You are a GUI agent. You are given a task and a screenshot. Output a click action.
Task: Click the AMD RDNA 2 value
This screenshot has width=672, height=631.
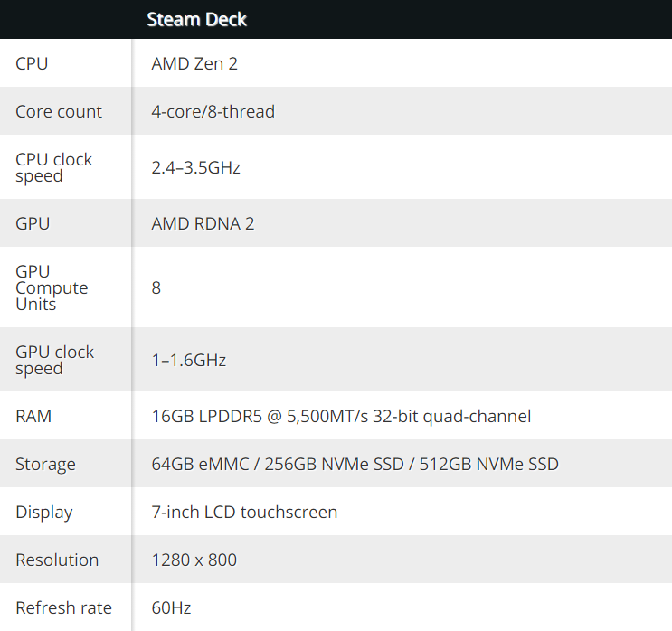203,223
